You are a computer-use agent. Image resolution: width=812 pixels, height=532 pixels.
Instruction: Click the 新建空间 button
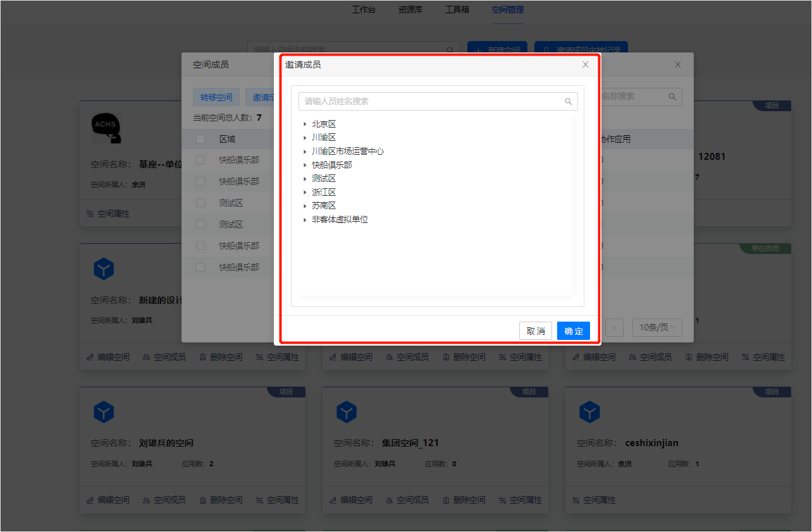[498, 49]
